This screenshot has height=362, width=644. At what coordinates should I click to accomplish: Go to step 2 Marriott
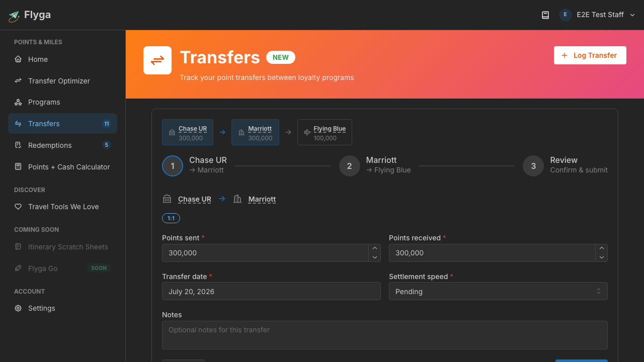[x=375, y=165]
